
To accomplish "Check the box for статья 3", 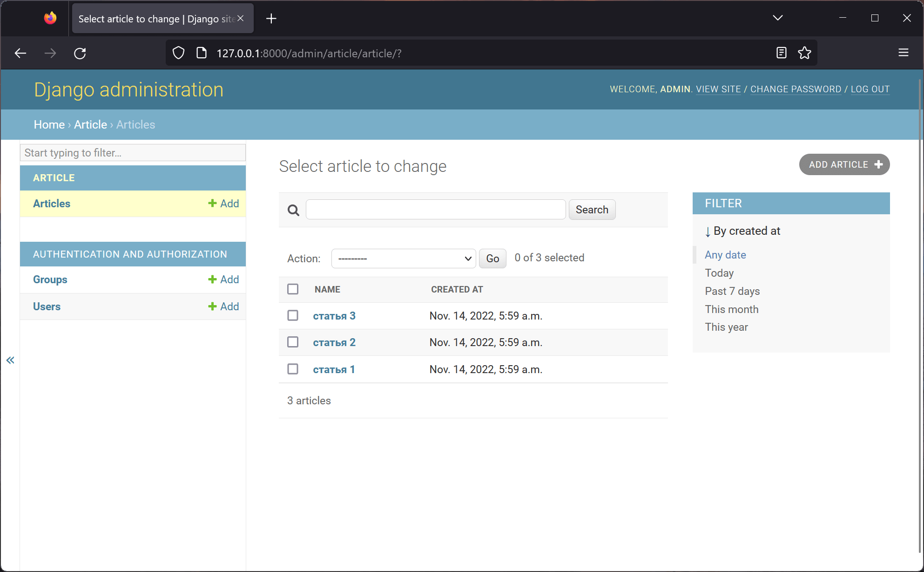I will pos(293,316).
